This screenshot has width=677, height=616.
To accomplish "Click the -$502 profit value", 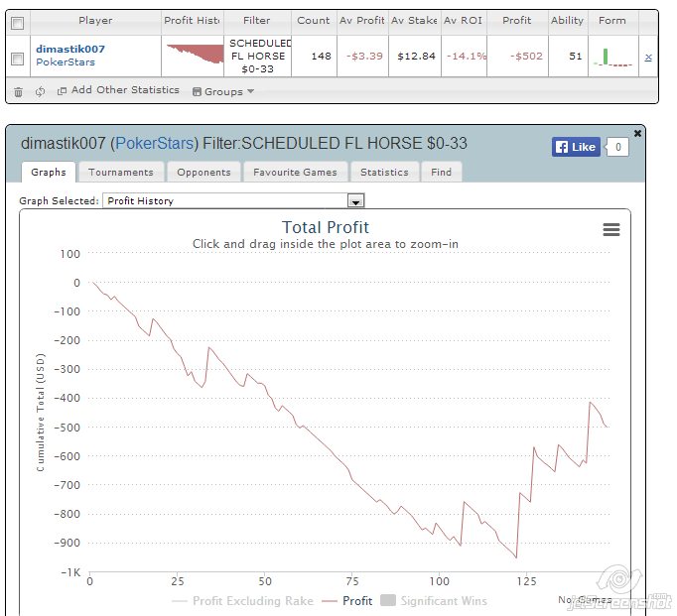I will tap(526, 57).
